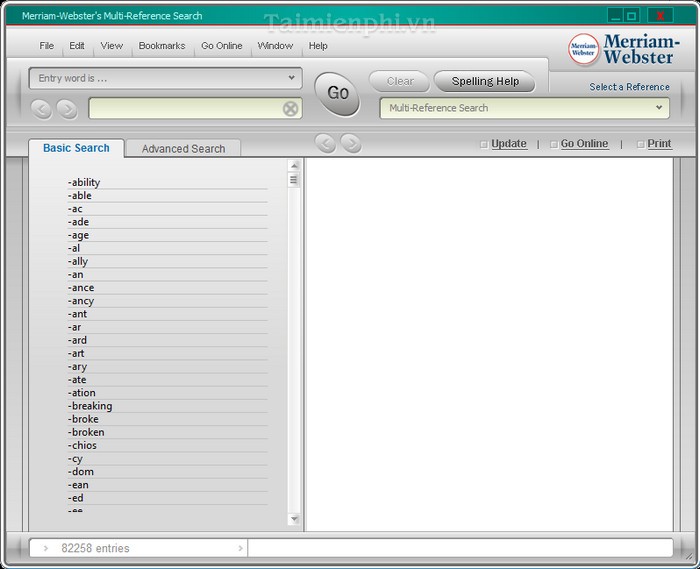Click the Update link
The width and height of the screenshot is (700, 569).
click(509, 144)
